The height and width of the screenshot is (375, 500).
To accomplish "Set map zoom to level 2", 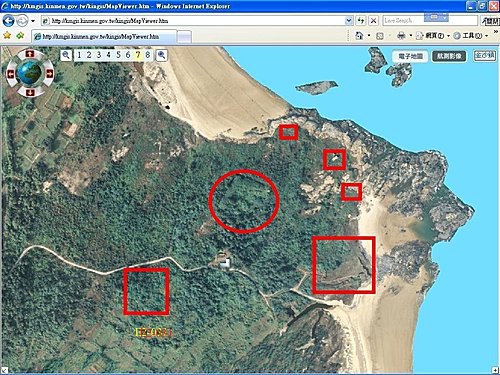I will coord(89,55).
